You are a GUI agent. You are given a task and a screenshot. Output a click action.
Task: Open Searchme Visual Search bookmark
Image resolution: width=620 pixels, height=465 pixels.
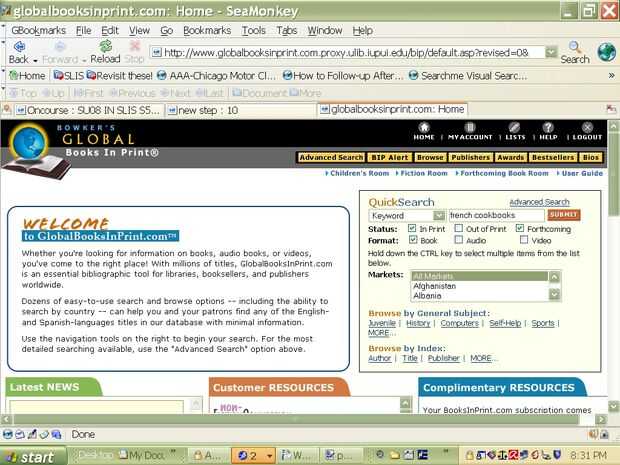click(468, 76)
